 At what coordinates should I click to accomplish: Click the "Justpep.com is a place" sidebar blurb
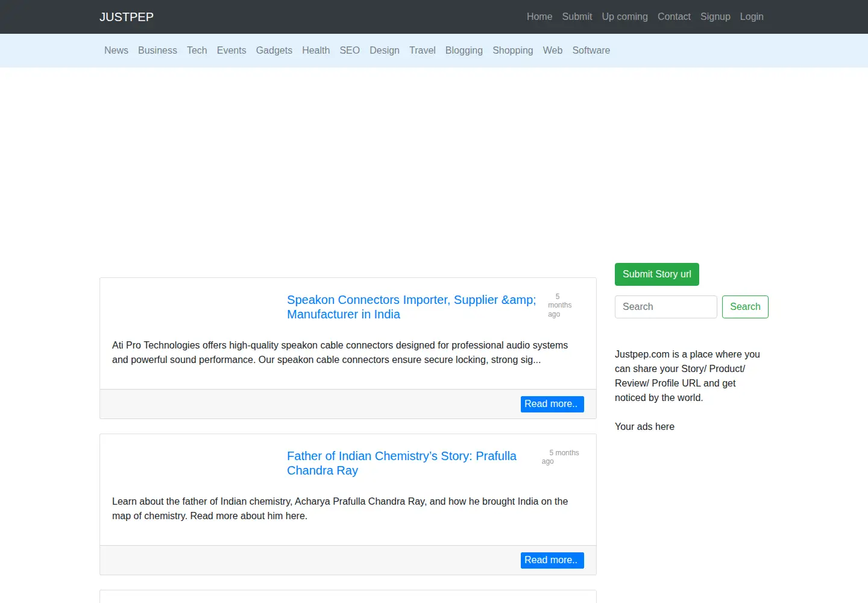pos(687,376)
